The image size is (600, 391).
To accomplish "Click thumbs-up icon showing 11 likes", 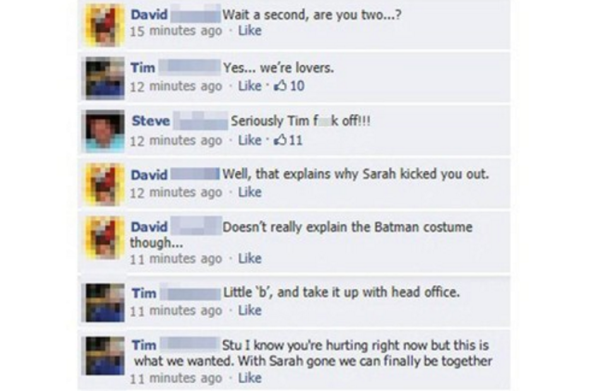I will pos(280,140).
